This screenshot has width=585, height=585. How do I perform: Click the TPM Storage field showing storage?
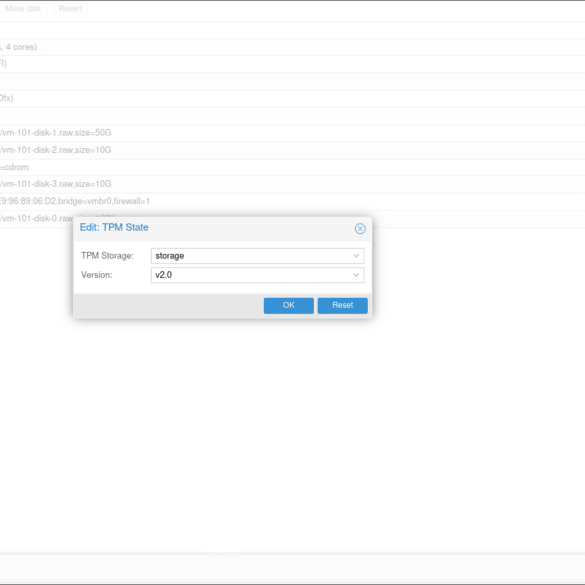(257, 256)
